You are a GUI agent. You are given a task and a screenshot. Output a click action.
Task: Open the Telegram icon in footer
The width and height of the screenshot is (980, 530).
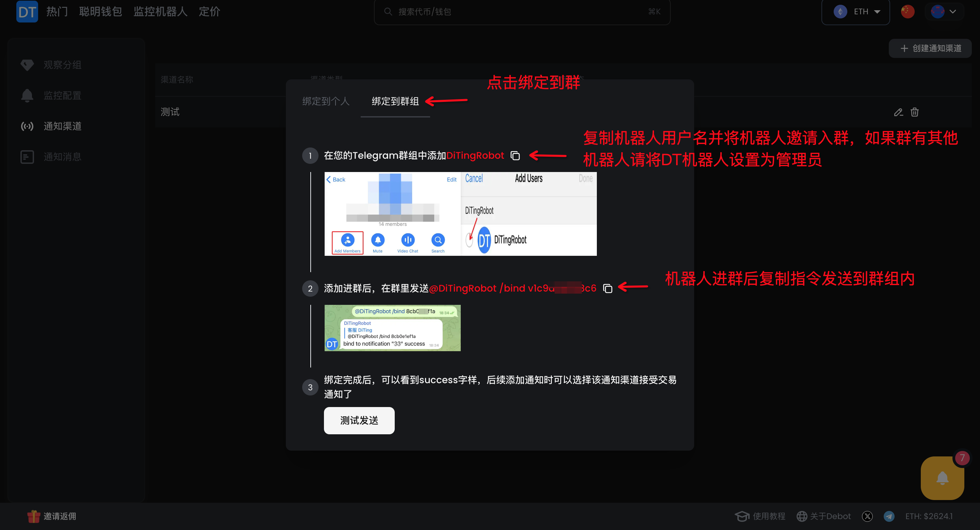pyautogui.click(x=889, y=516)
